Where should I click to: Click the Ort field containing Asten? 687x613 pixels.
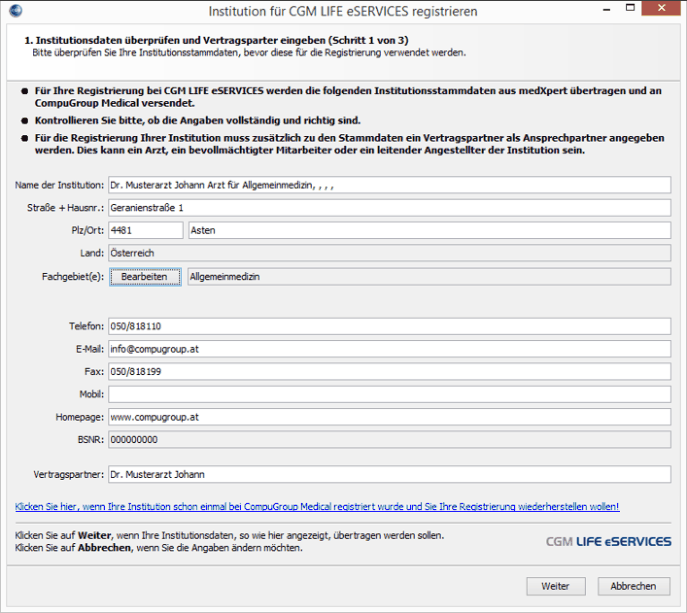pos(429,230)
